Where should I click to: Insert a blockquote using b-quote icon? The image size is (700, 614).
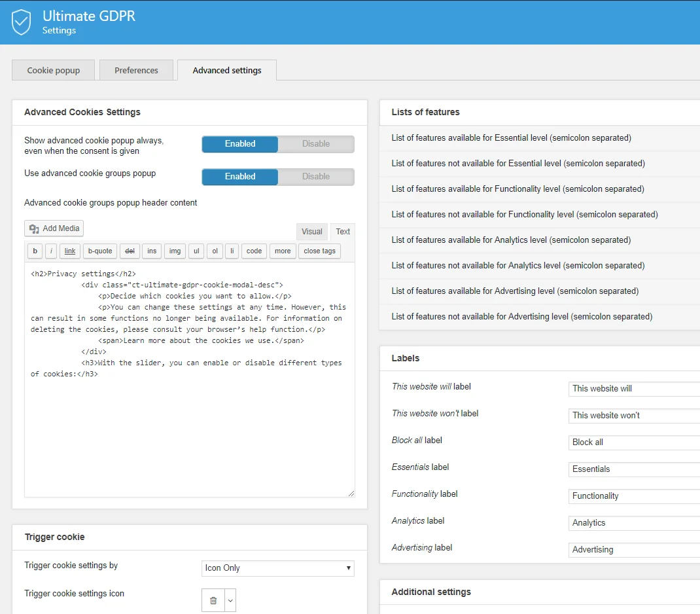tap(99, 251)
